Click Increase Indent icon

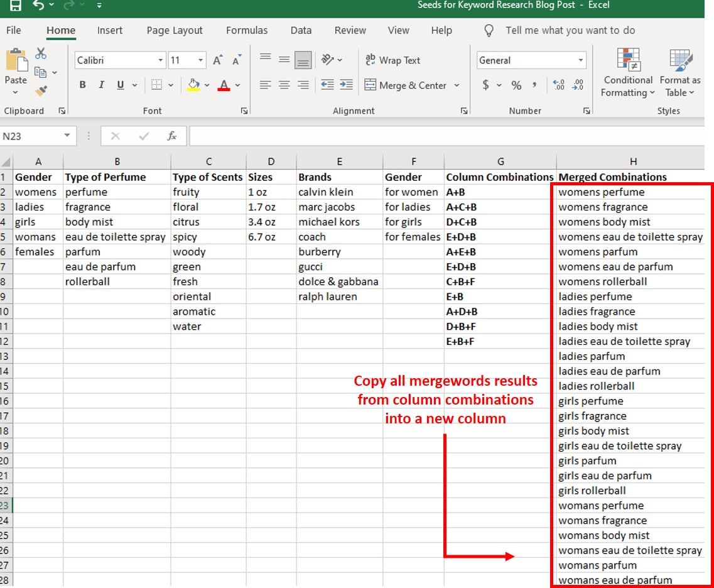click(x=346, y=85)
